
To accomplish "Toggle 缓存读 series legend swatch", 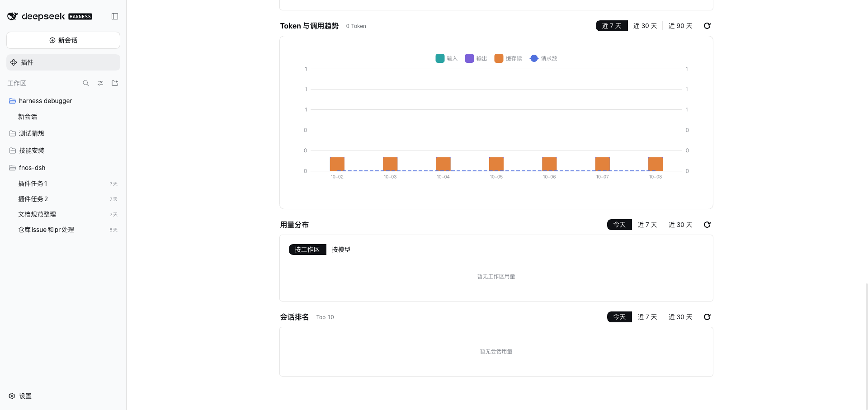I will click(x=499, y=58).
